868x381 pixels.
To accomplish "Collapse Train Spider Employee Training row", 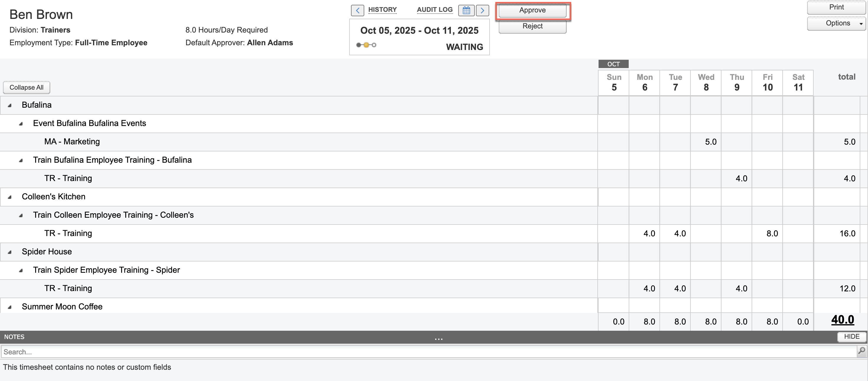I will pyautogui.click(x=21, y=270).
